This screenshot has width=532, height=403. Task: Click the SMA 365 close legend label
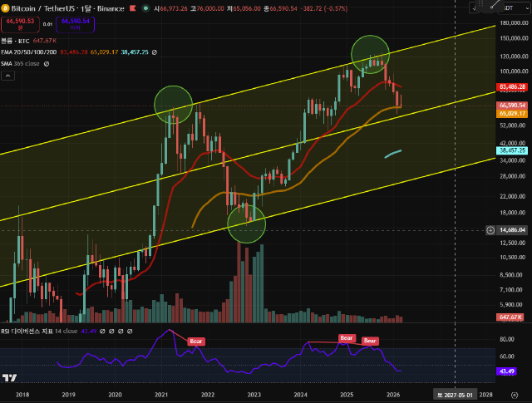tap(20, 64)
